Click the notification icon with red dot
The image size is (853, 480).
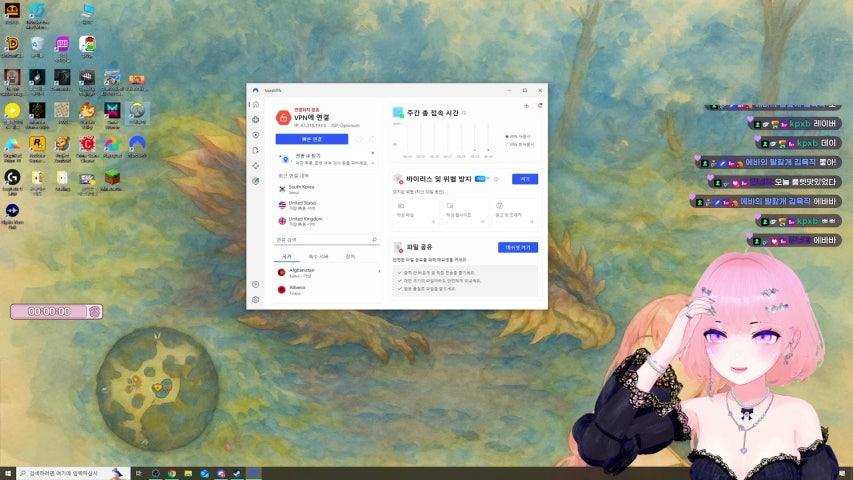[x=540, y=106]
